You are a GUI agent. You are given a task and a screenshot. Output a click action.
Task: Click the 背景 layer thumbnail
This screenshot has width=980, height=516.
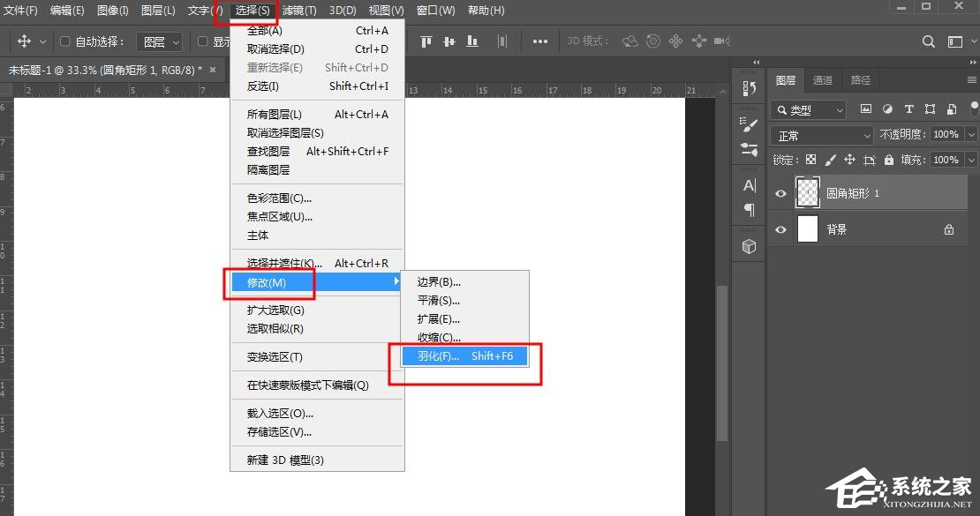click(807, 229)
